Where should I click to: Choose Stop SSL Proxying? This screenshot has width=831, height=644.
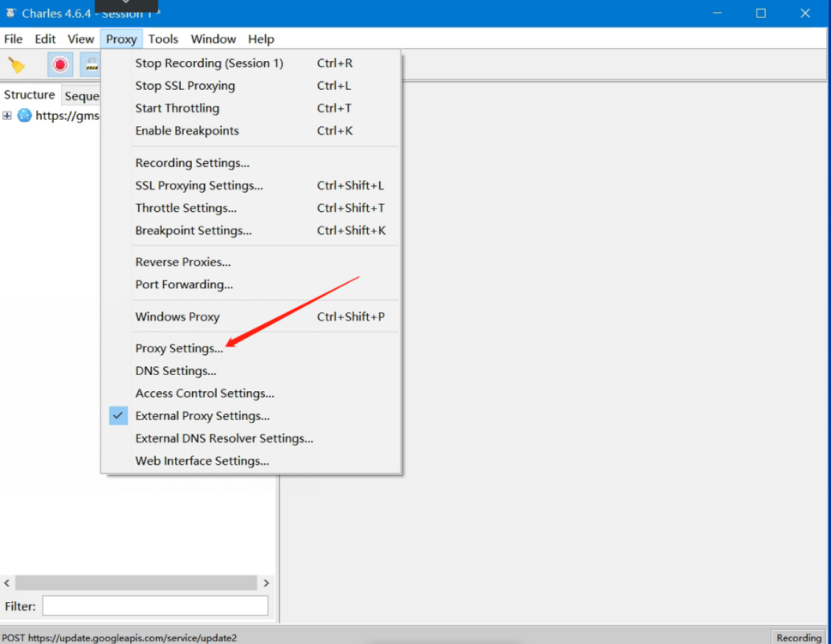click(x=250, y=86)
